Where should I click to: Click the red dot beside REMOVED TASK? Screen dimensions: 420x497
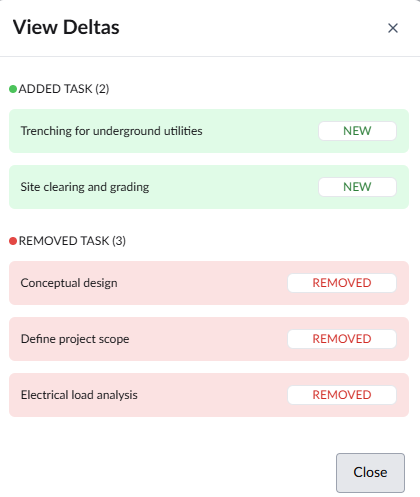tap(13, 241)
